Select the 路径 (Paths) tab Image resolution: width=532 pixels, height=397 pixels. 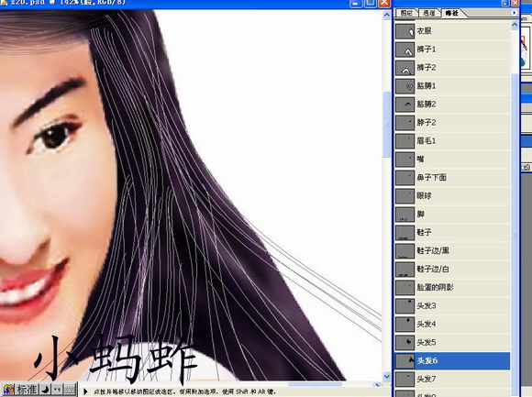click(x=452, y=13)
